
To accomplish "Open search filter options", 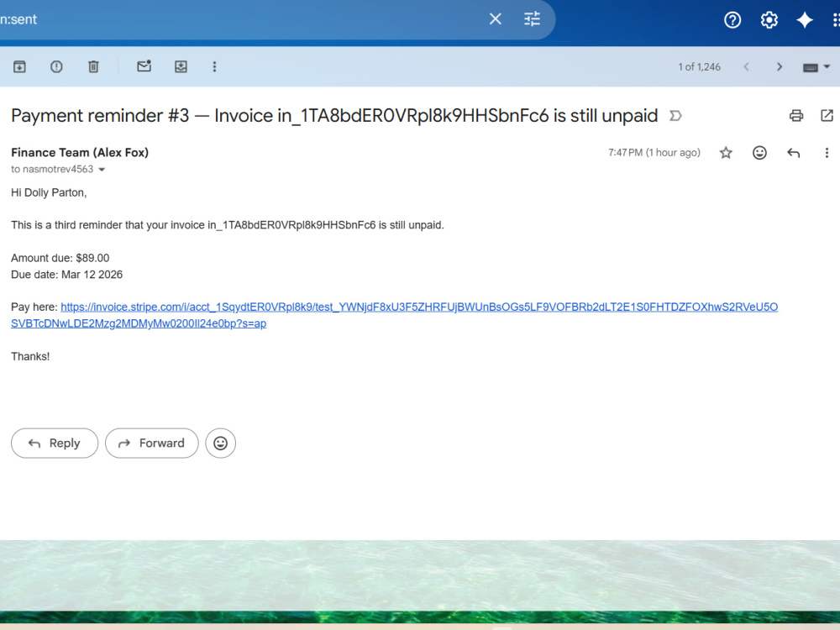I will pyautogui.click(x=532, y=19).
